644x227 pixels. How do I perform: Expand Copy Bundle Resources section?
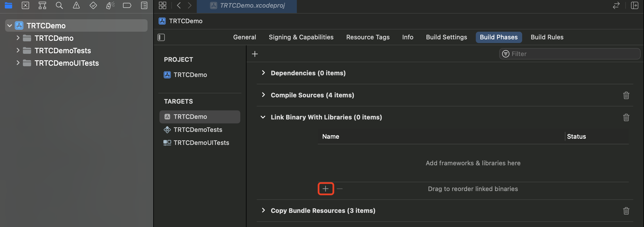click(x=263, y=210)
